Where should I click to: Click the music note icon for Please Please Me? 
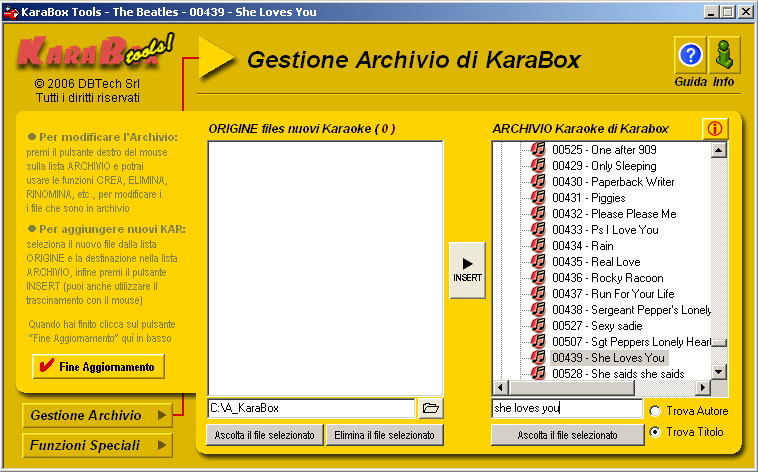[x=538, y=213]
